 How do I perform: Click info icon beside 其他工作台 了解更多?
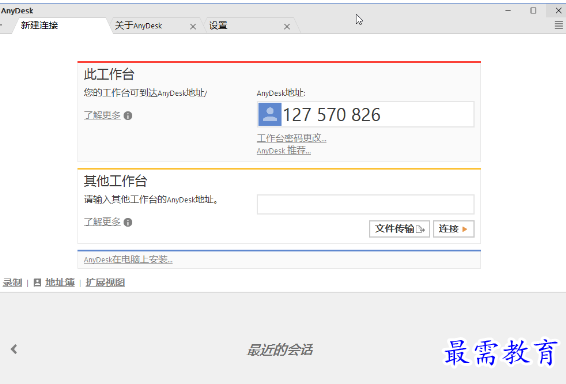tap(128, 222)
